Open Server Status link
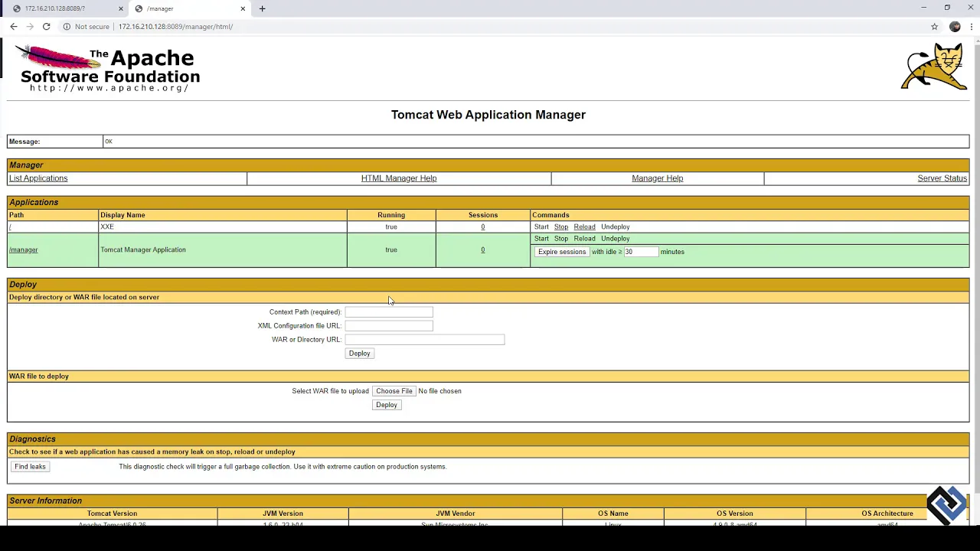The height and width of the screenshot is (551, 980). (x=942, y=178)
